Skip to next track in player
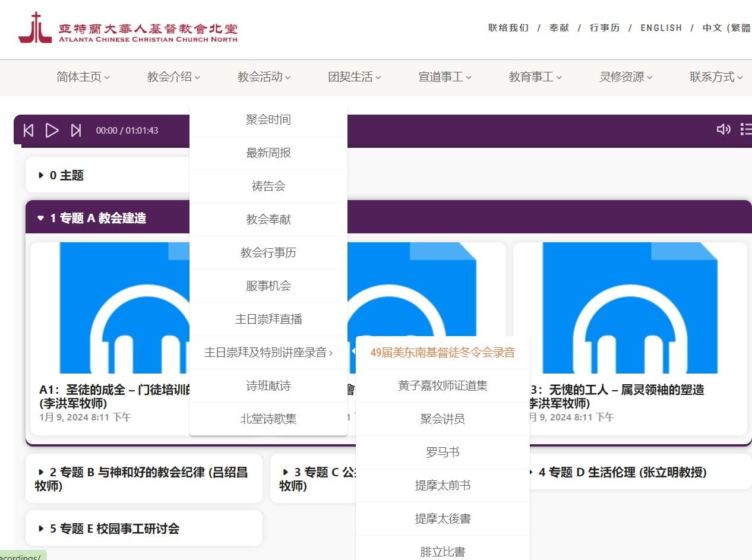The width and height of the screenshot is (752, 560). [x=76, y=130]
